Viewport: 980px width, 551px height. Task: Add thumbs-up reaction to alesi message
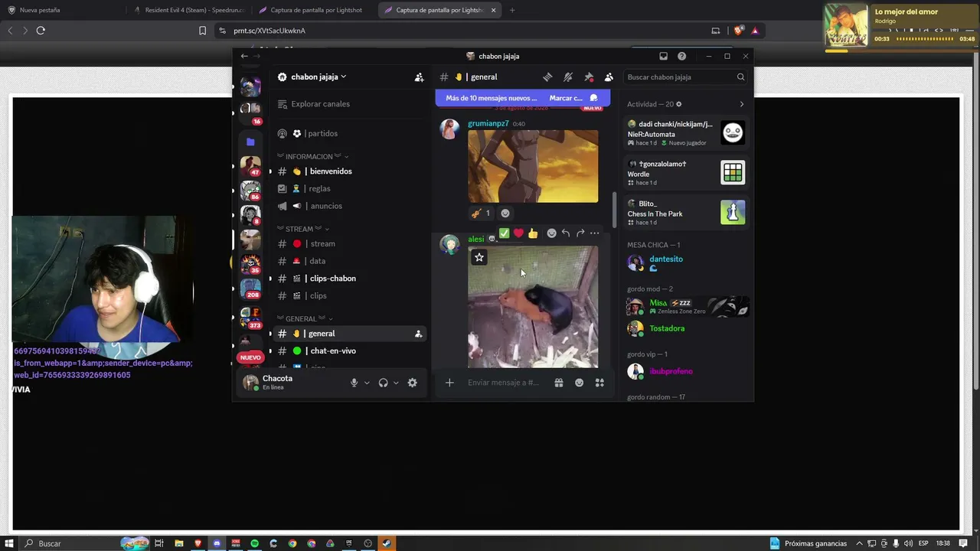pos(533,233)
